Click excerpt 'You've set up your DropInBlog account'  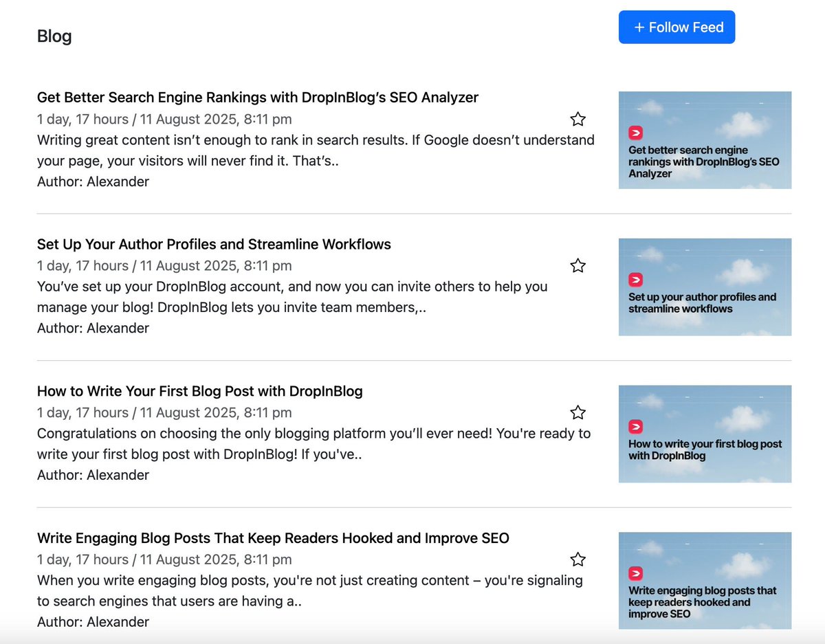click(x=292, y=297)
